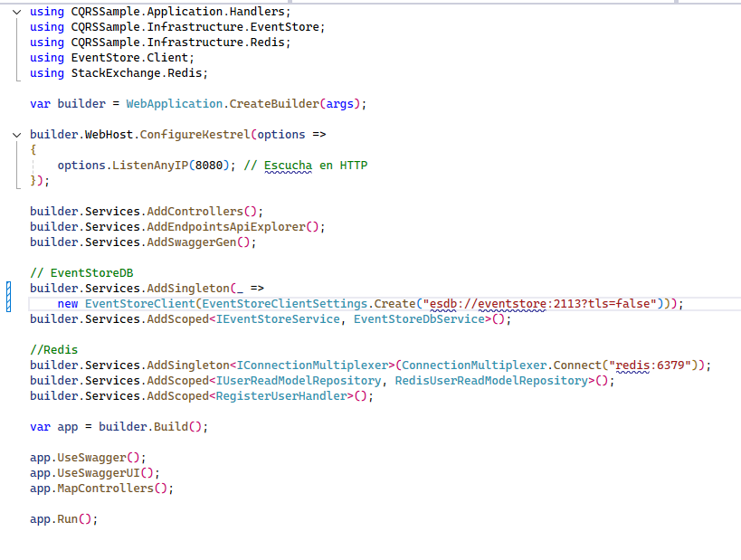The height and width of the screenshot is (560, 741).
Task: Click 'builder.Build()' call
Action: click(150, 427)
